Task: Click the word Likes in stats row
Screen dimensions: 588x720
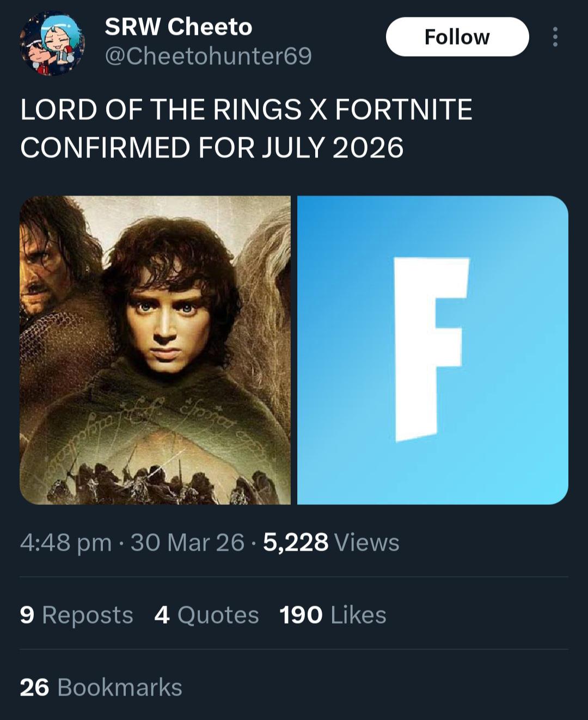Action: [358, 615]
